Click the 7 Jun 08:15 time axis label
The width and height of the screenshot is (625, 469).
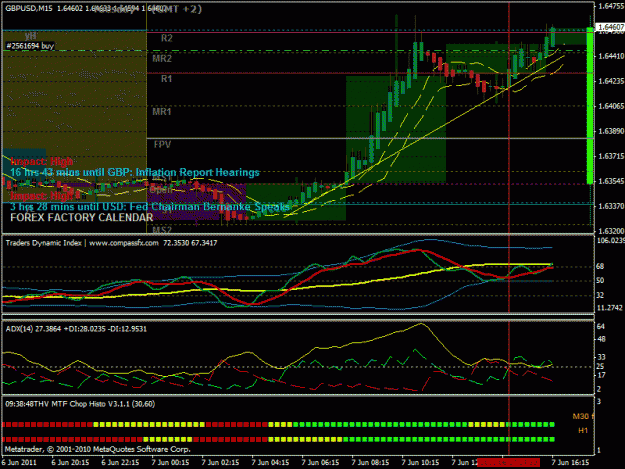[370, 462]
